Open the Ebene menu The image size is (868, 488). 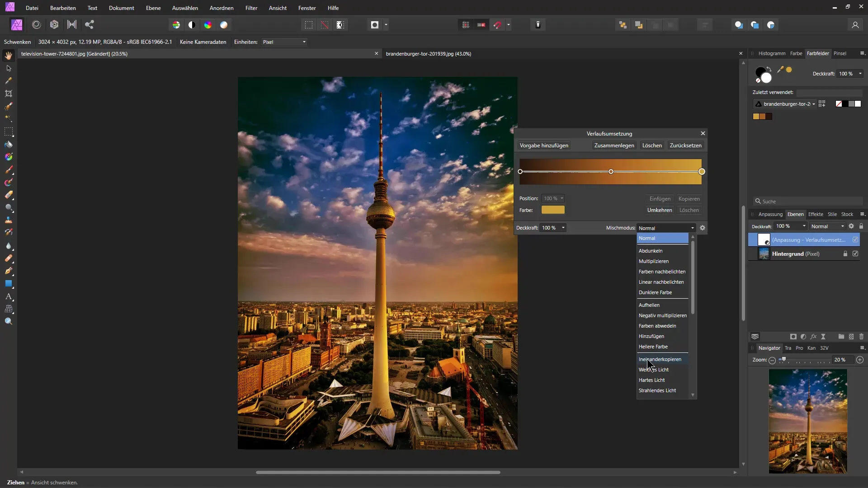click(x=153, y=8)
